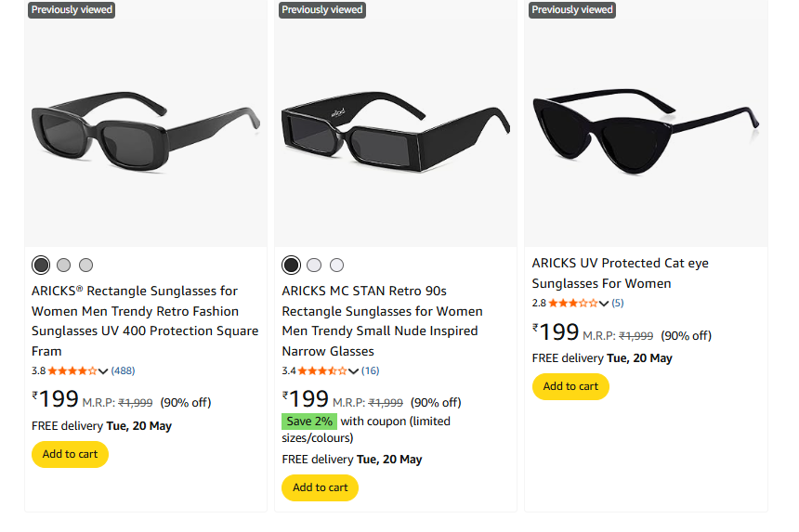The height and width of the screenshot is (532, 799).
Task: Add ARICKS Rectangle Sunglasses to cart
Action: (x=70, y=454)
